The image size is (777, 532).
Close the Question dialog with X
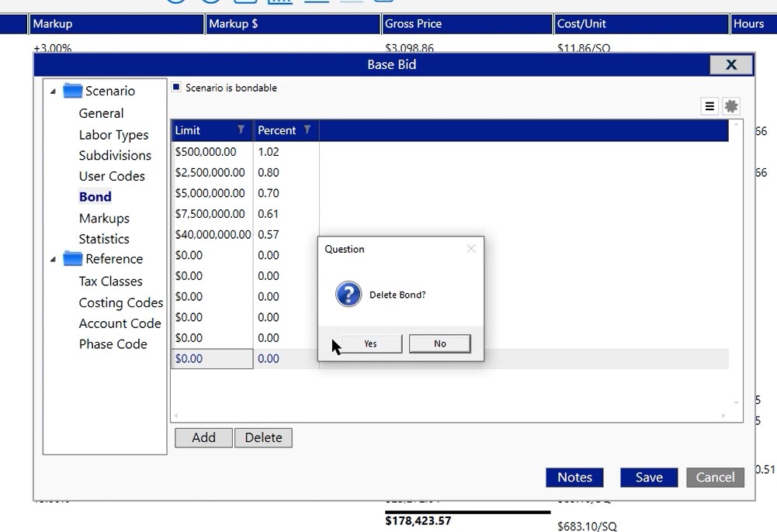coord(470,249)
